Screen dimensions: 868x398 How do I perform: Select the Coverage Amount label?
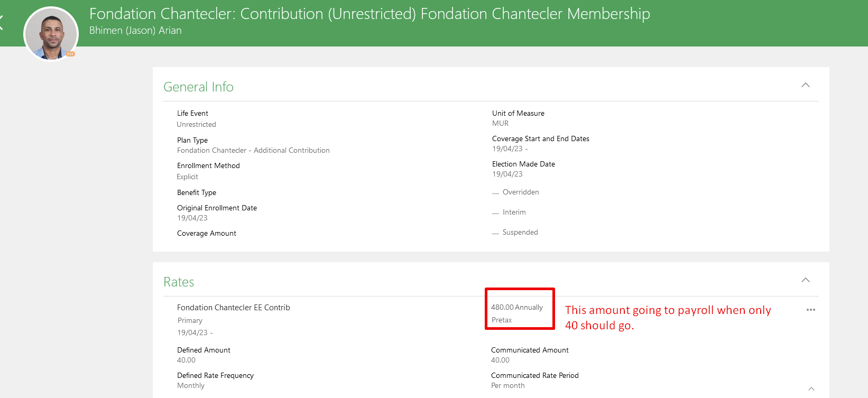pos(207,233)
